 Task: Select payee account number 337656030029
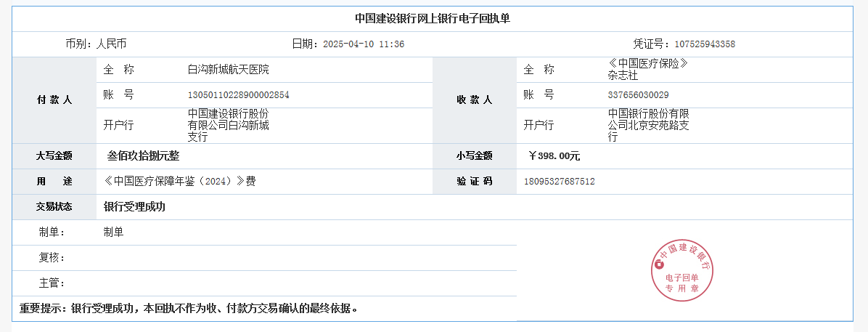pos(638,95)
